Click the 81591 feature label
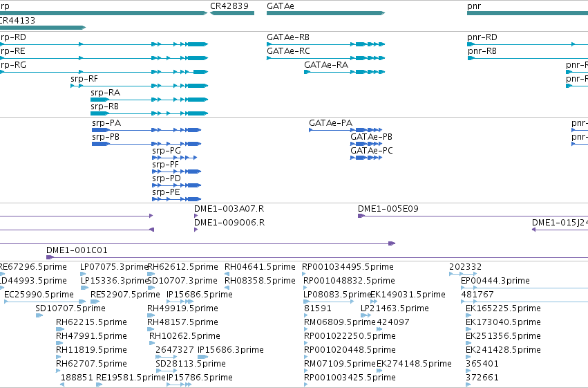This screenshot has width=588, height=388. pyautogui.click(x=318, y=308)
